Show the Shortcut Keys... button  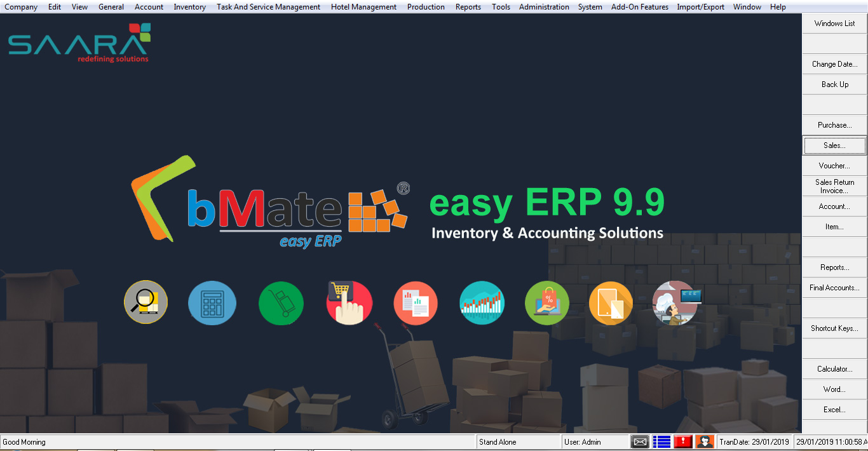(x=834, y=328)
